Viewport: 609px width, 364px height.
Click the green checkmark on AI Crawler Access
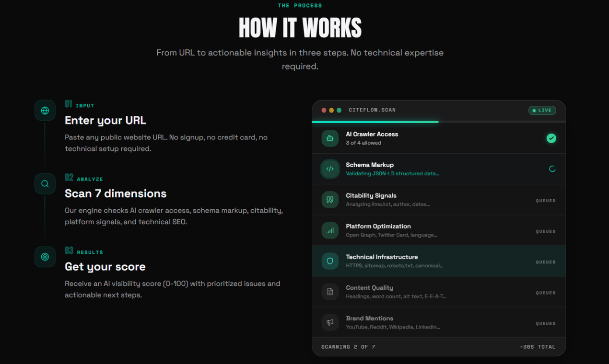tap(551, 138)
